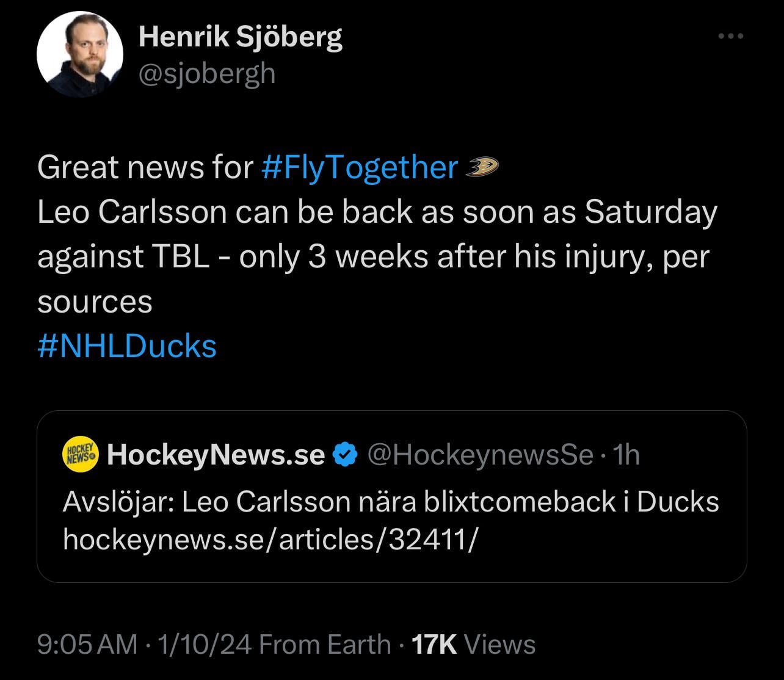
Task: Click the Henrik Sjöberg display name
Action: [240, 37]
